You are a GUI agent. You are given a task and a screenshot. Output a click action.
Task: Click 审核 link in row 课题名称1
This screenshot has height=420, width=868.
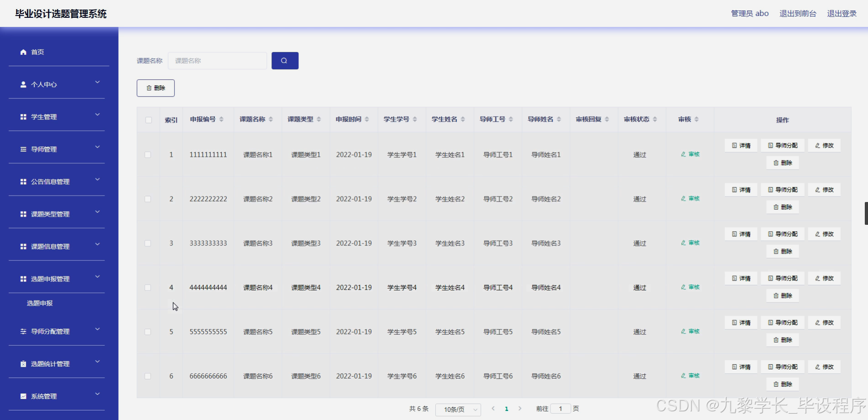[x=690, y=154]
